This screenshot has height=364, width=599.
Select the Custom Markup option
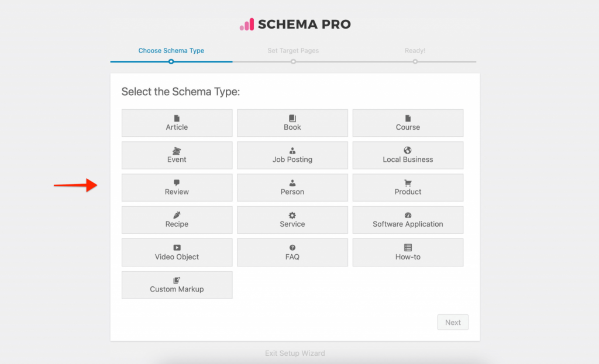177,285
